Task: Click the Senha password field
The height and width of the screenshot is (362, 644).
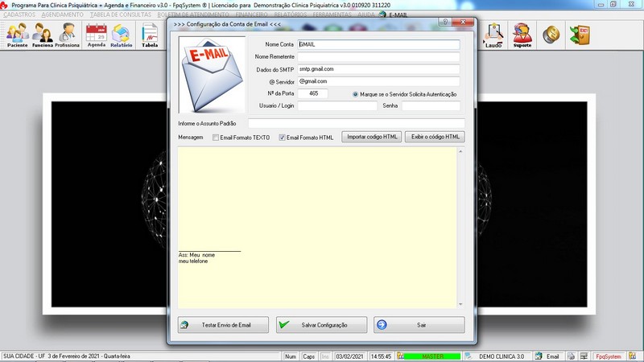Action: 431,106
